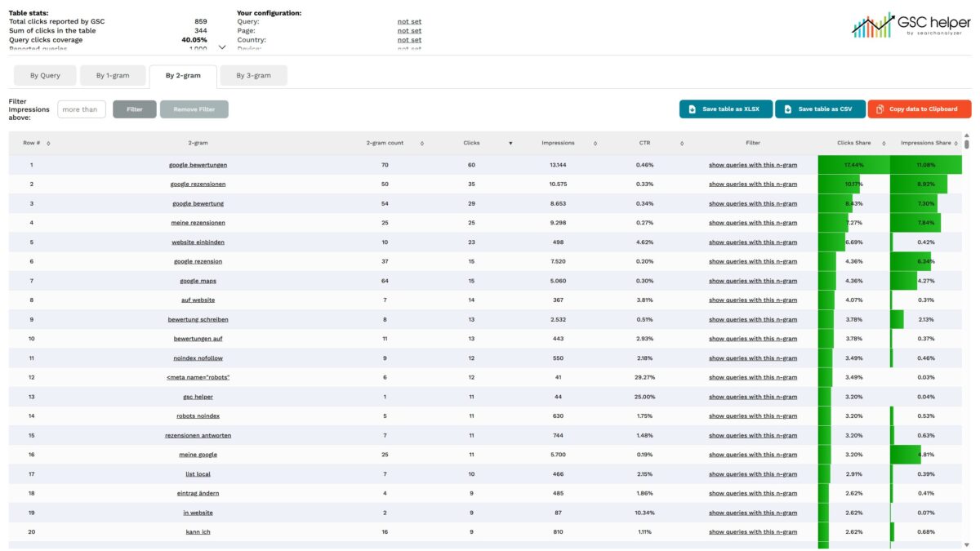The image size is (980, 551).
Task: Switch to the By 3-gram tab
Action: click(253, 76)
